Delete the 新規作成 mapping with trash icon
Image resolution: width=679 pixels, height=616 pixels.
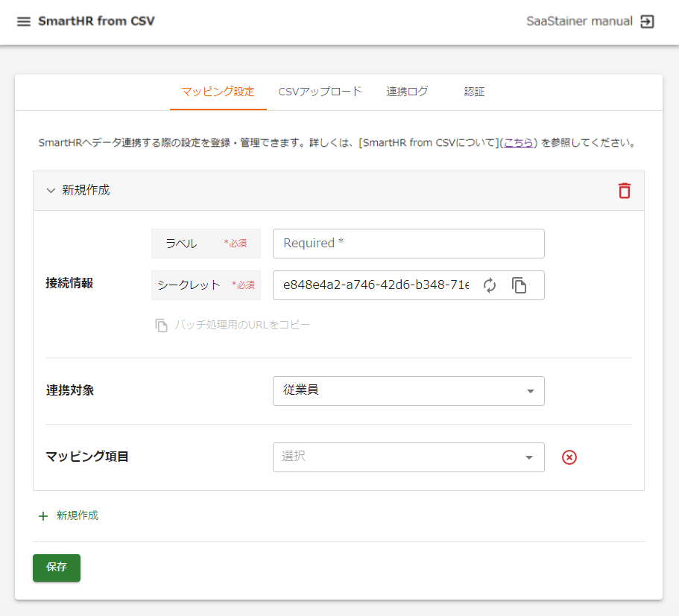pos(624,191)
